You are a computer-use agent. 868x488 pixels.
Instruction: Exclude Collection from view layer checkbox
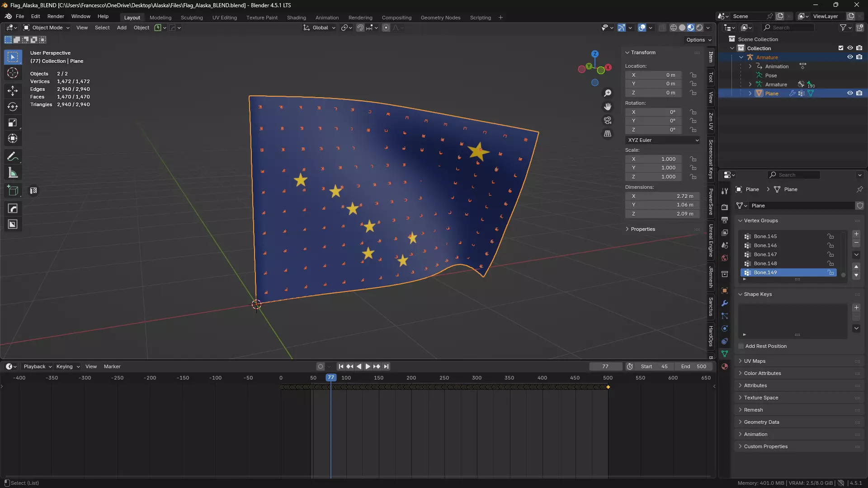(841, 48)
